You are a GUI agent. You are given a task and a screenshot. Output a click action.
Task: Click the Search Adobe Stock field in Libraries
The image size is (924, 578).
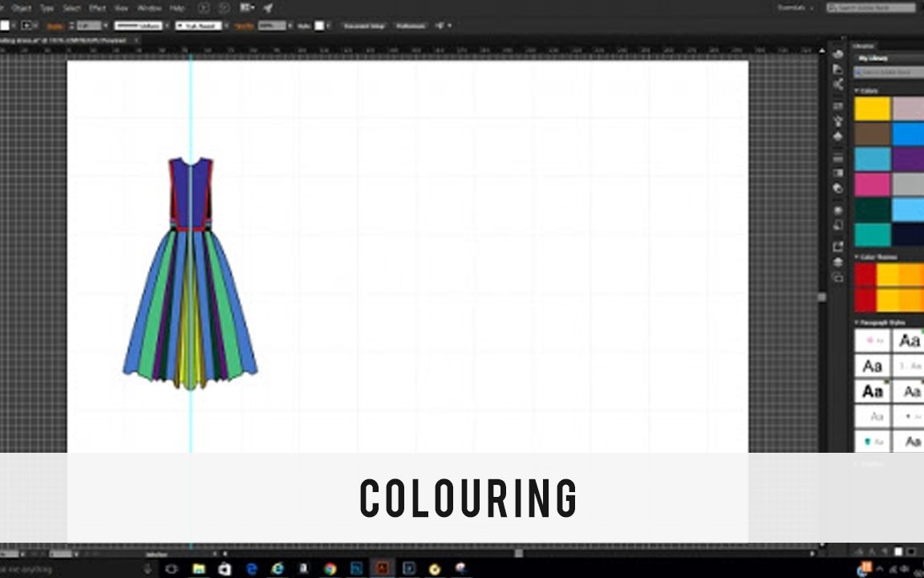click(890, 72)
